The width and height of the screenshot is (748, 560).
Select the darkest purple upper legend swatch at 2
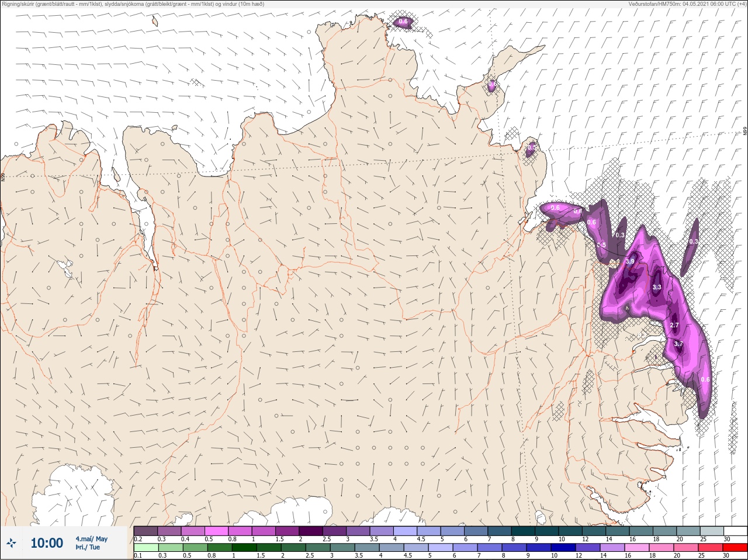coord(311,531)
